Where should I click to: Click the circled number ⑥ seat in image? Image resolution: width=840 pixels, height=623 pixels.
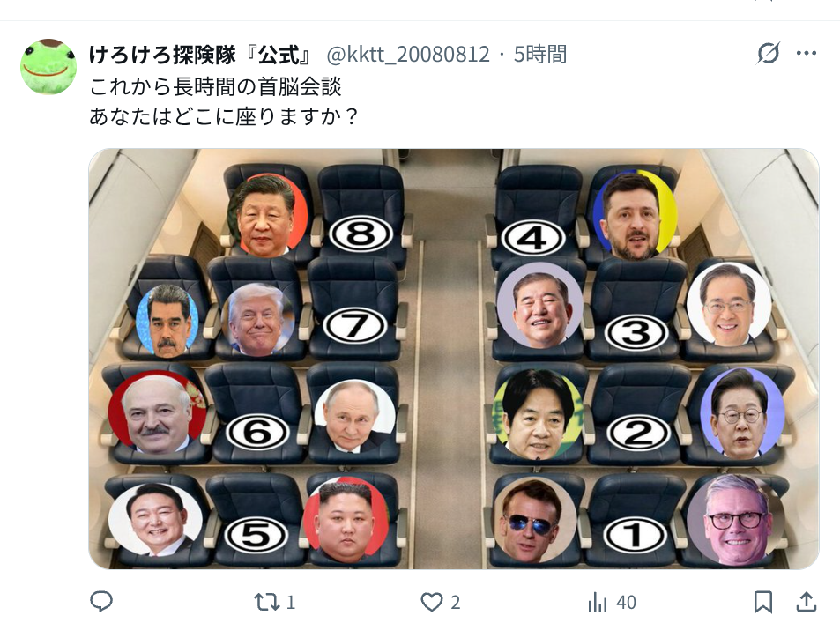coord(257,432)
